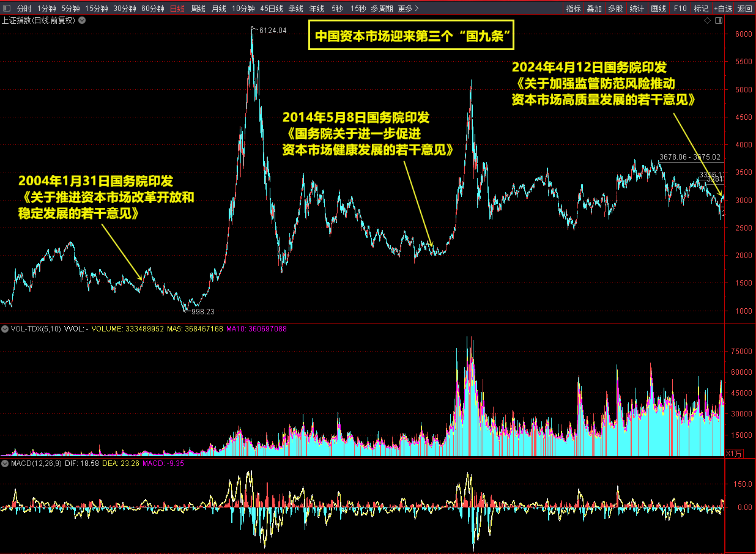
Task: Select the 45日线 period
Action: [x=272, y=9]
